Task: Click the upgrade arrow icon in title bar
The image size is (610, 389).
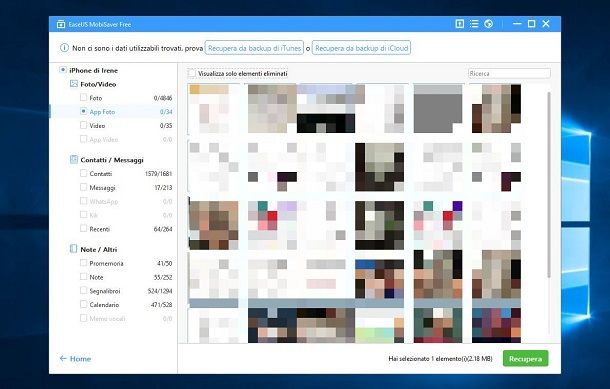Action: (x=459, y=24)
